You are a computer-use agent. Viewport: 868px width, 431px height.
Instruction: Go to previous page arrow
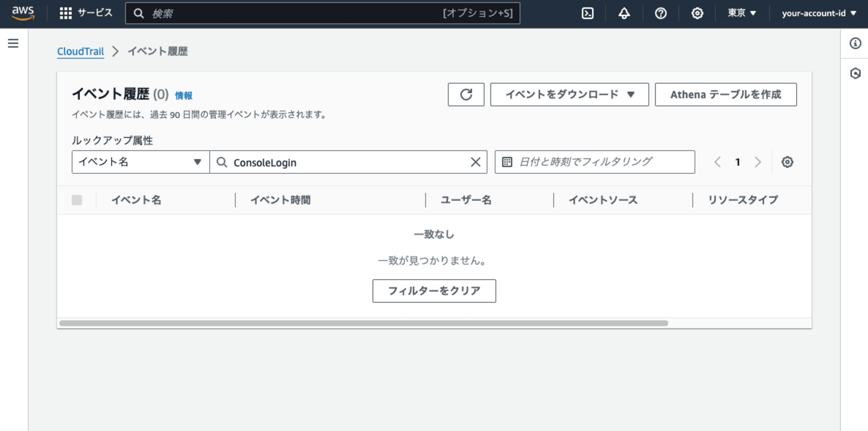[x=717, y=162]
